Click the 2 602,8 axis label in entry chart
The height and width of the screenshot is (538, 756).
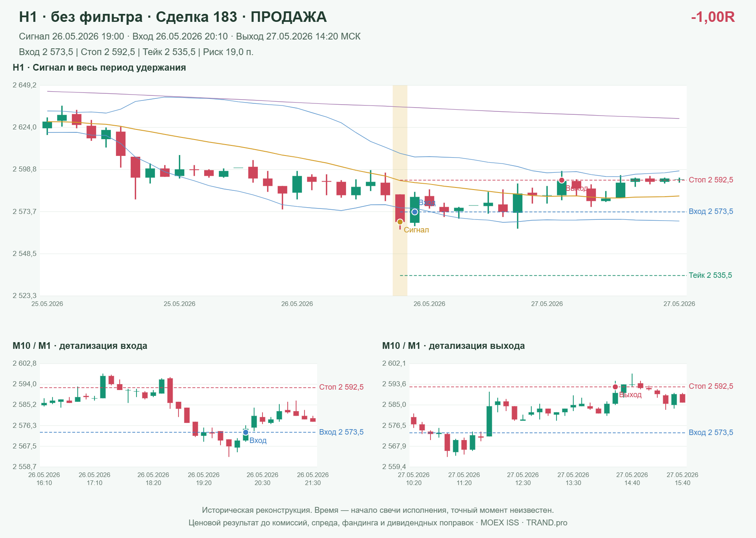click(24, 364)
